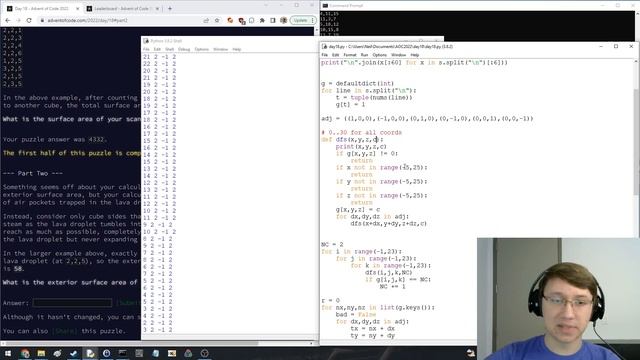Open Options menu in day18.py editor
Screen dimensions: 640x360
[x=380, y=55]
